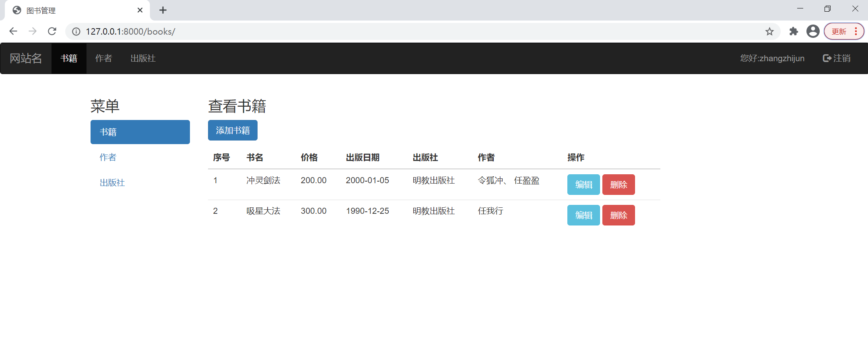Click the author cell 令狐冲、任盈盈
This screenshot has height=343, width=868.
[509, 180]
